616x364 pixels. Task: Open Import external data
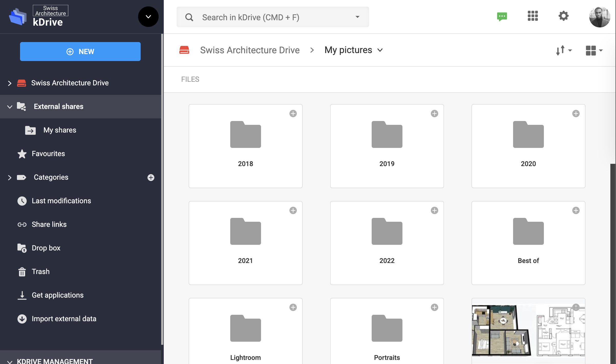pos(64,319)
